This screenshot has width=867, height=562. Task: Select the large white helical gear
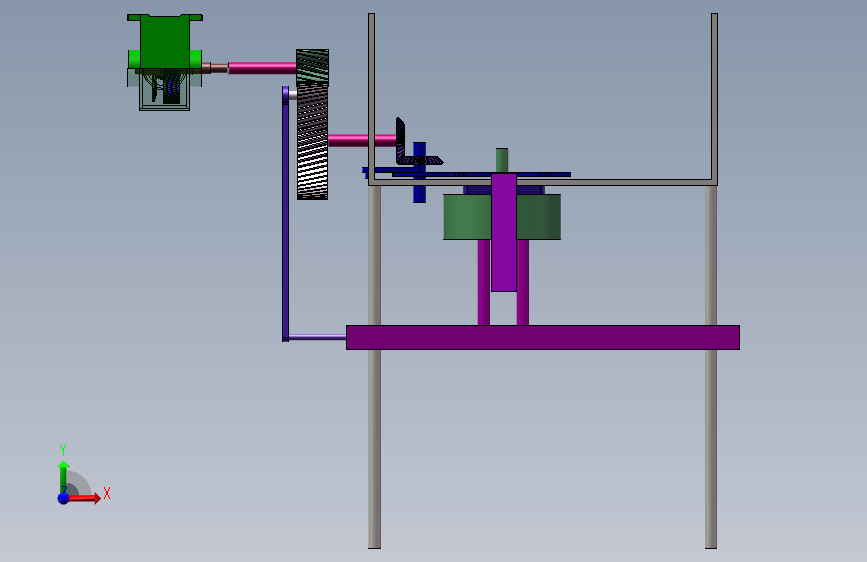(x=312, y=142)
